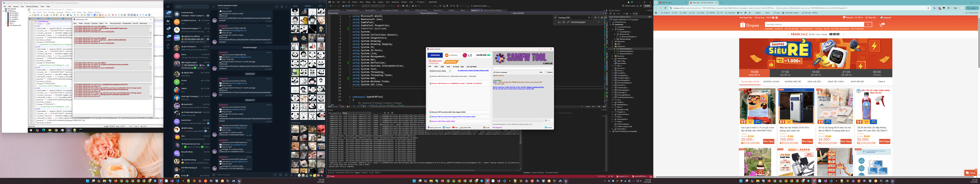Select the Xiaomi brand button in SamFw Tool
Viewport: 980px width, 184px height.
[x=451, y=55]
